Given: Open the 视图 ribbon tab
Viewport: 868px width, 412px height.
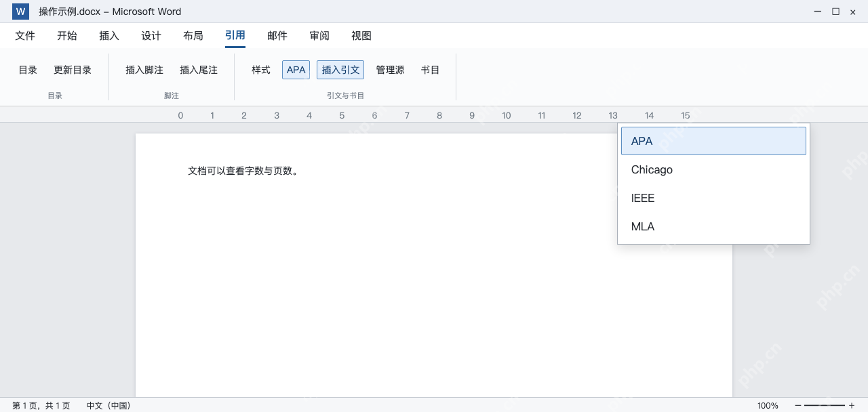Looking at the screenshot, I should (361, 36).
